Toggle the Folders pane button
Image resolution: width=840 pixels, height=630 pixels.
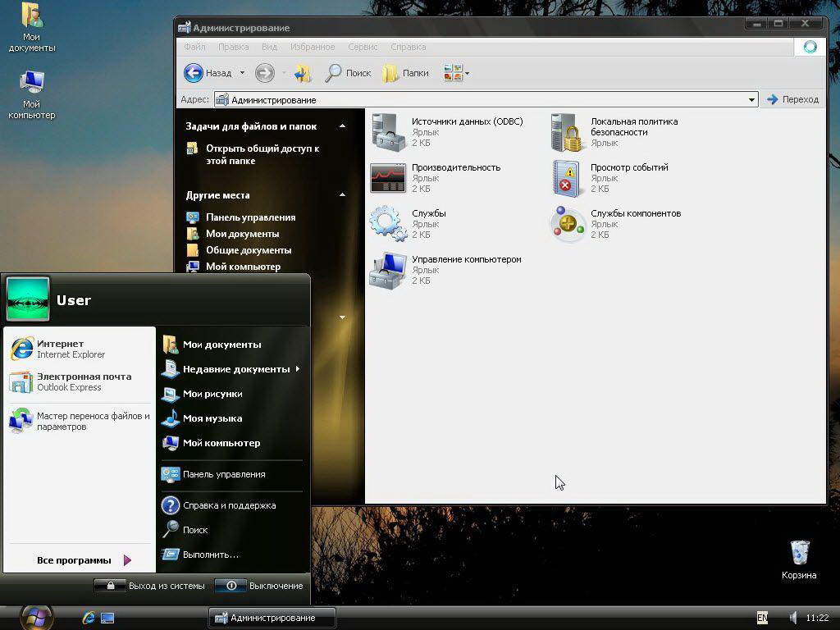(405, 73)
